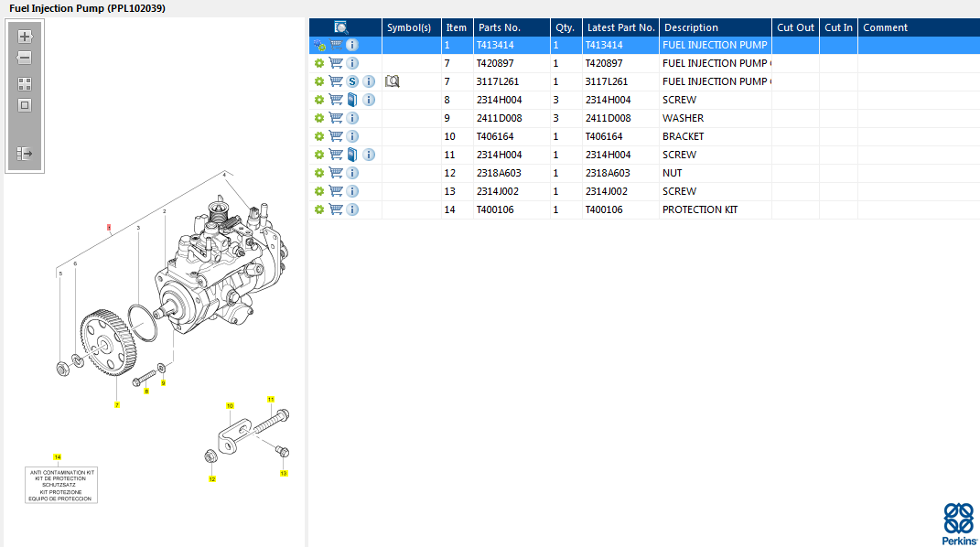This screenshot has height=547, width=980.
Task: Click the four-squares view button
Action: click(x=25, y=84)
